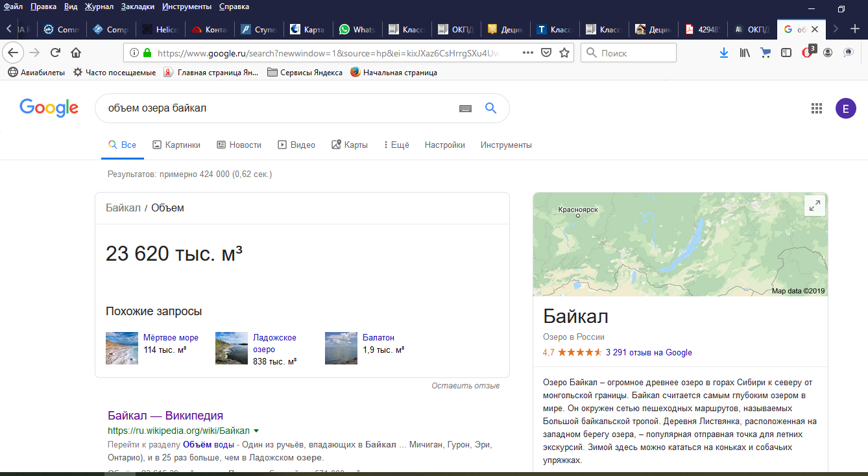Open the Ещё more options dropdown

(396, 145)
